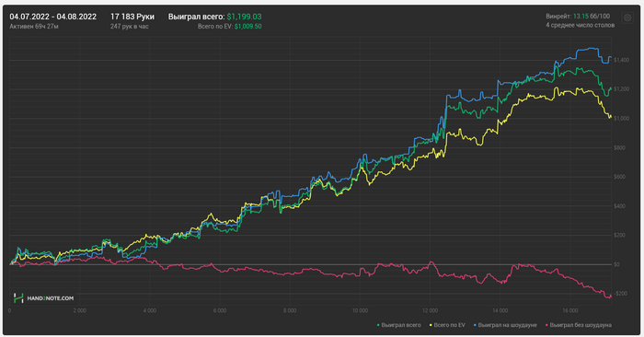
Task: Click the date range 04.07.2022 - 04.08.2022
Action: [x=53, y=17]
